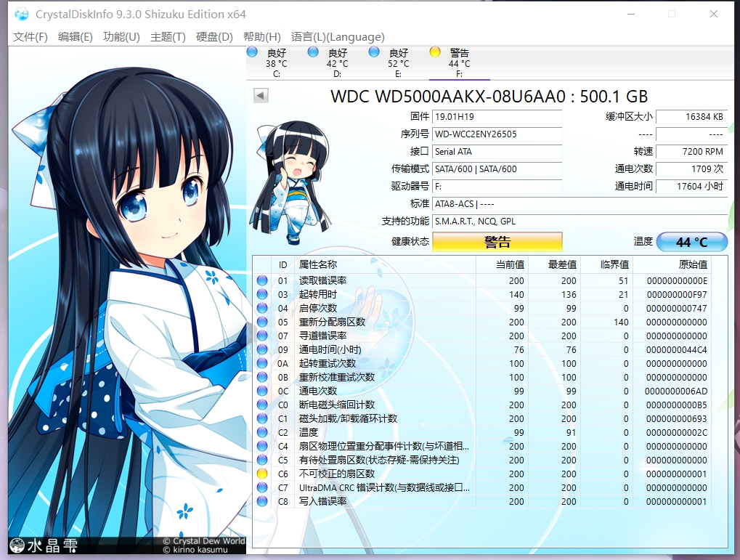Click the 最差值 column header

(x=554, y=265)
